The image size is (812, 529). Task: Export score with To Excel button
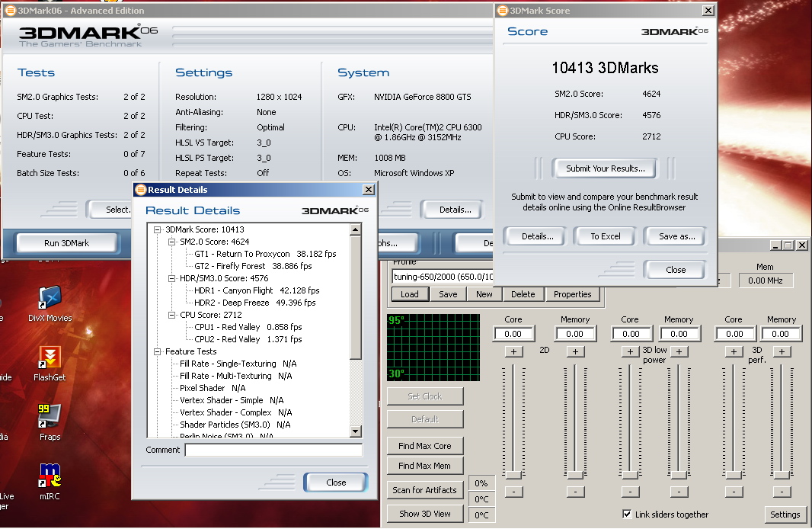(605, 236)
